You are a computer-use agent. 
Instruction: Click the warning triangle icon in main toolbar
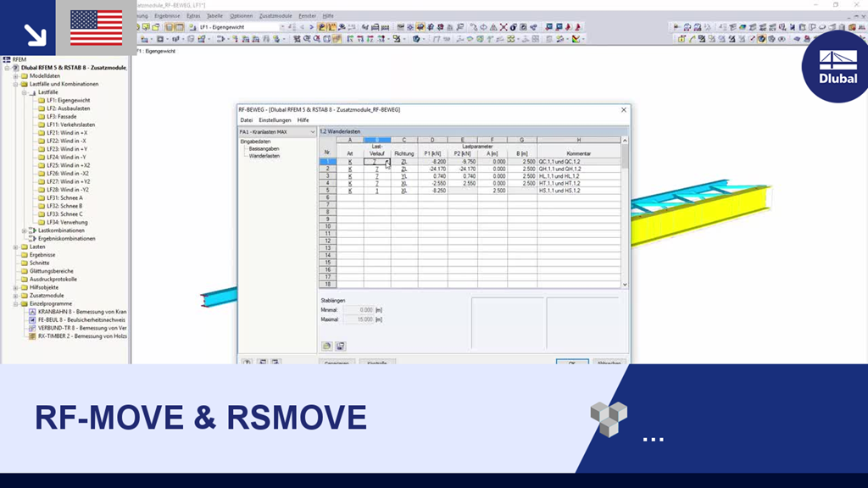coord(493,27)
